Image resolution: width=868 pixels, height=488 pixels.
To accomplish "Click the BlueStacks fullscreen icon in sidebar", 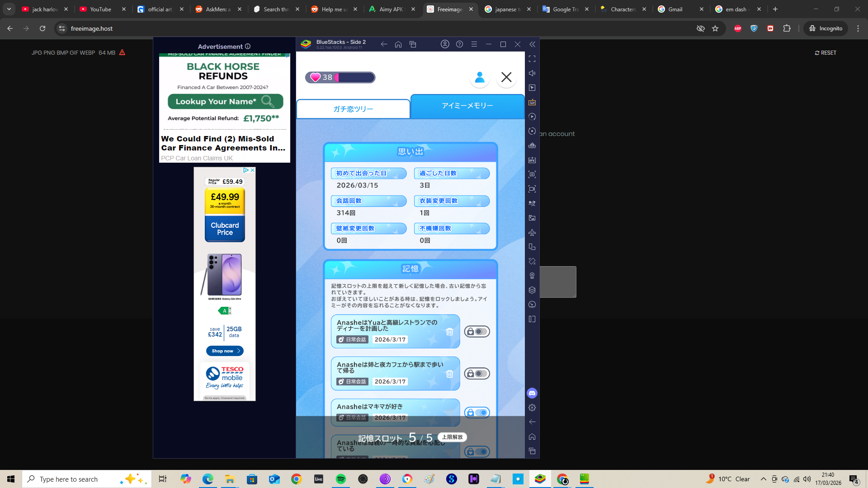I will [x=532, y=59].
